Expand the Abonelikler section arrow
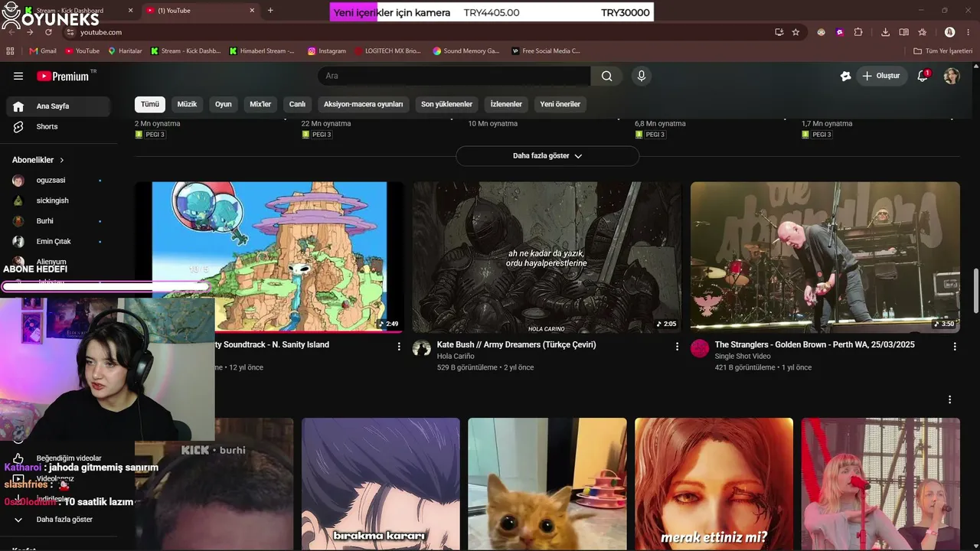980x551 pixels. pyautogui.click(x=62, y=160)
